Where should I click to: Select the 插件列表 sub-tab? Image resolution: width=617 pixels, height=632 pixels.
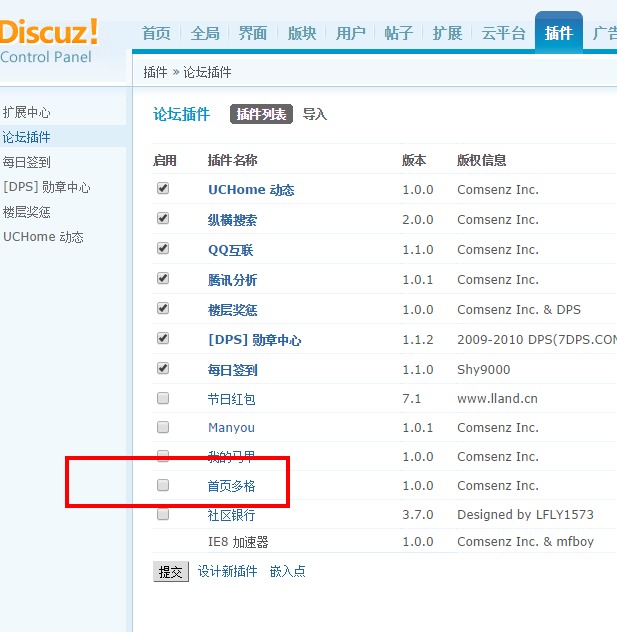pos(261,114)
